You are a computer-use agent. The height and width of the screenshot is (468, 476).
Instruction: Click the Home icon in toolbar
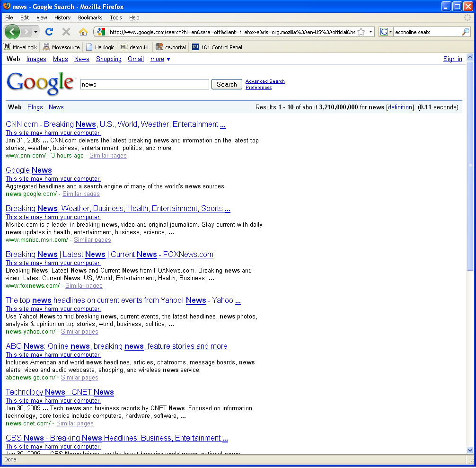click(83, 32)
